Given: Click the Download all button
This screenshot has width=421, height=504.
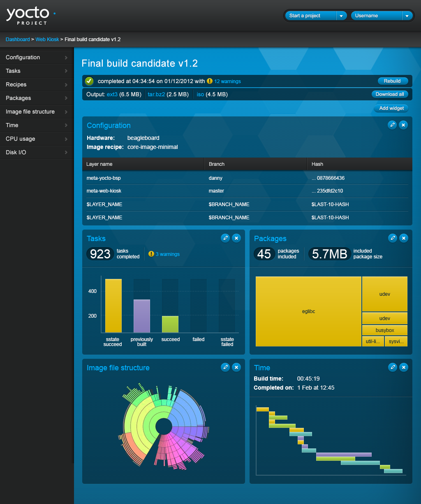Looking at the screenshot, I should (x=390, y=94).
